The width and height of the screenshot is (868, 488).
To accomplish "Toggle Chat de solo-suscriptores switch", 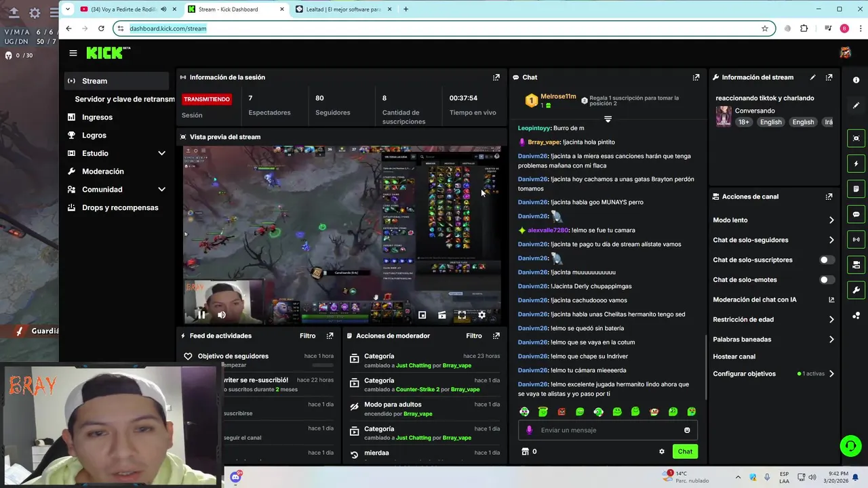I will [x=827, y=260].
